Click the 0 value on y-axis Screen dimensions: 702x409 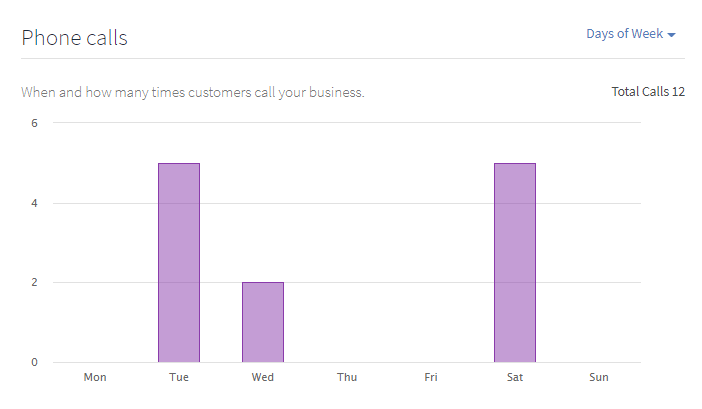click(34, 362)
